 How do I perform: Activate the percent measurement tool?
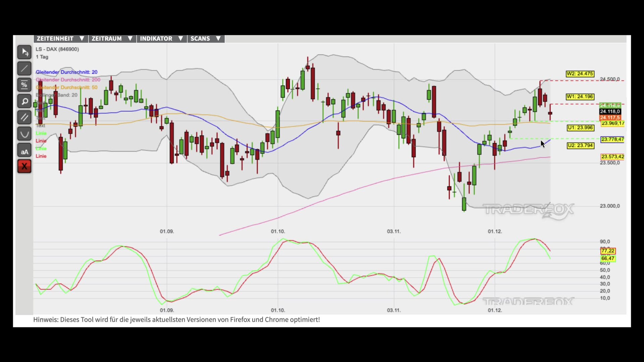point(24,85)
